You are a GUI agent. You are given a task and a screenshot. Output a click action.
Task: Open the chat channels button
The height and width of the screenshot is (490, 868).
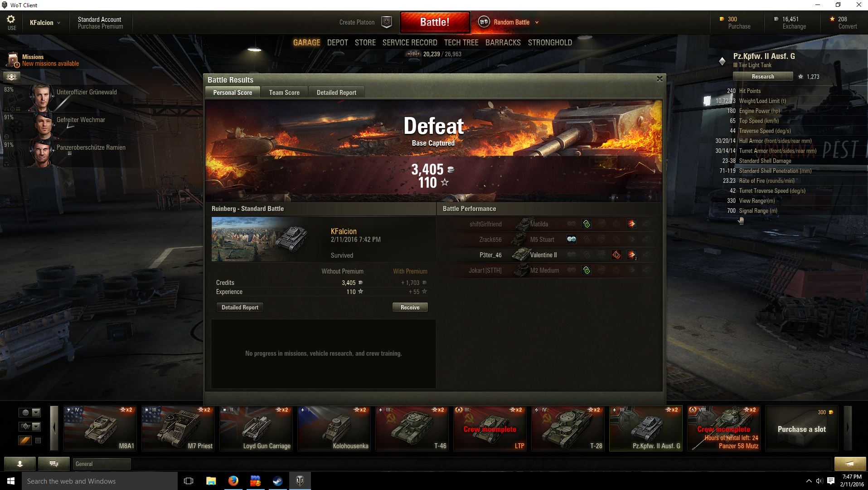pyautogui.click(x=54, y=464)
